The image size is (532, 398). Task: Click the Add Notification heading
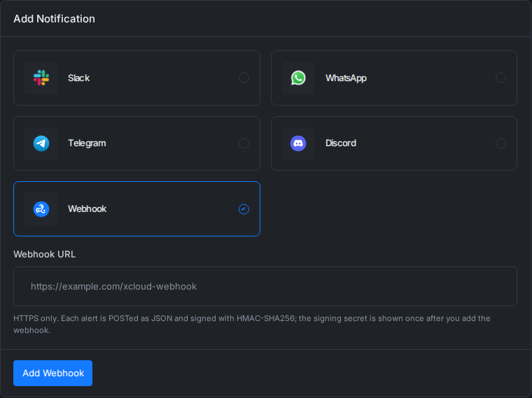[55, 19]
